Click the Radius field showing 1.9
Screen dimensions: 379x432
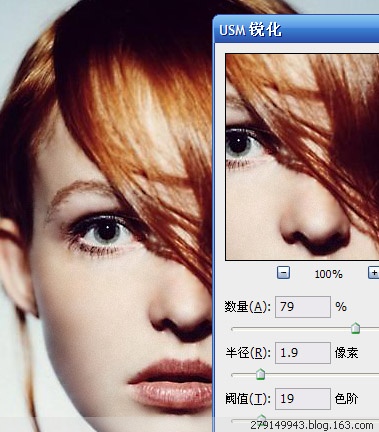(x=303, y=352)
